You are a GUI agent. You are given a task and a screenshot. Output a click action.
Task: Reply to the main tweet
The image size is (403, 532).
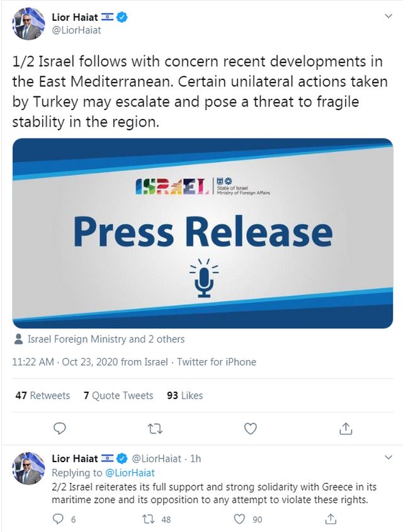(x=60, y=429)
